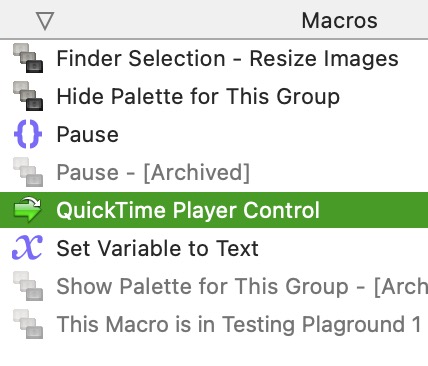The image size is (428, 366).
Task: Select Finder Selection - Resize Images macro
Action: click(214, 58)
